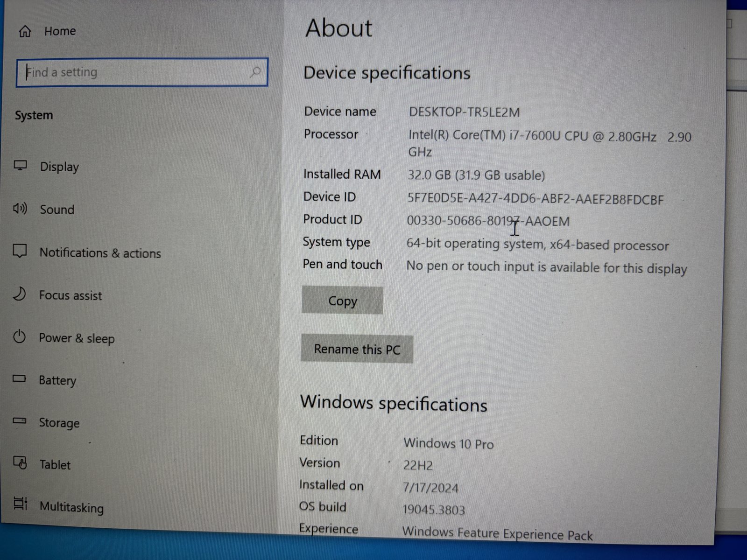The image size is (747, 560).
Task: Click device name DESKTOP-TR5LE2M
Action: 464,112
